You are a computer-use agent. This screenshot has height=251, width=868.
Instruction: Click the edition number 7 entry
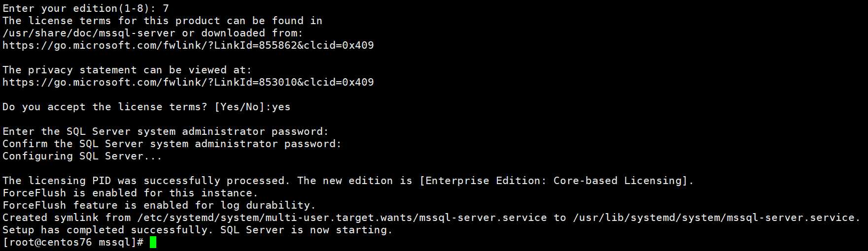(x=166, y=8)
